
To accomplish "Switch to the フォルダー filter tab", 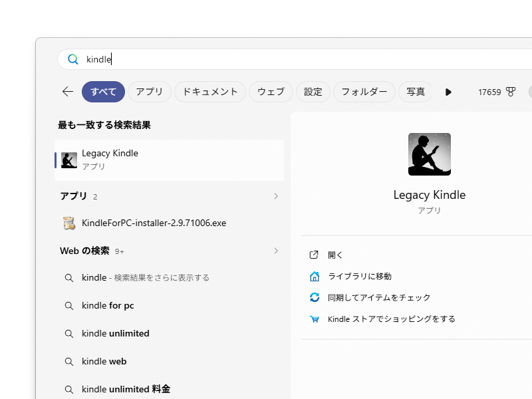I will (x=364, y=92).
